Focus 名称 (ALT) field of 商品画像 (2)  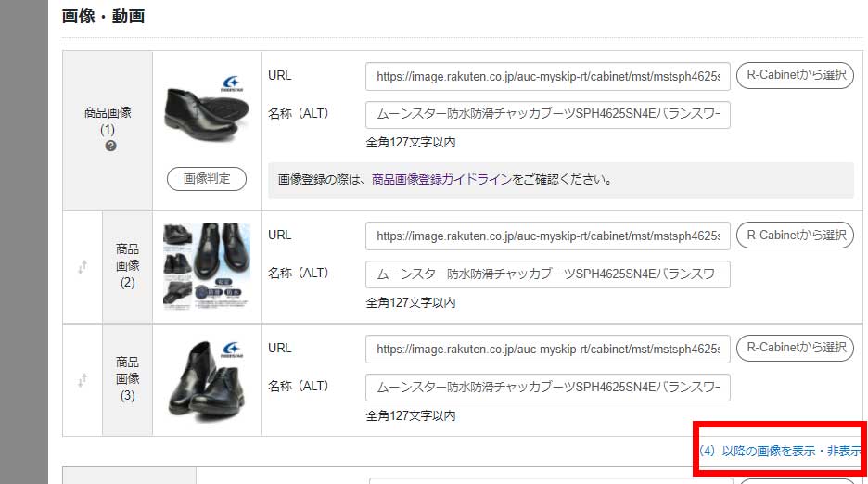547,274
